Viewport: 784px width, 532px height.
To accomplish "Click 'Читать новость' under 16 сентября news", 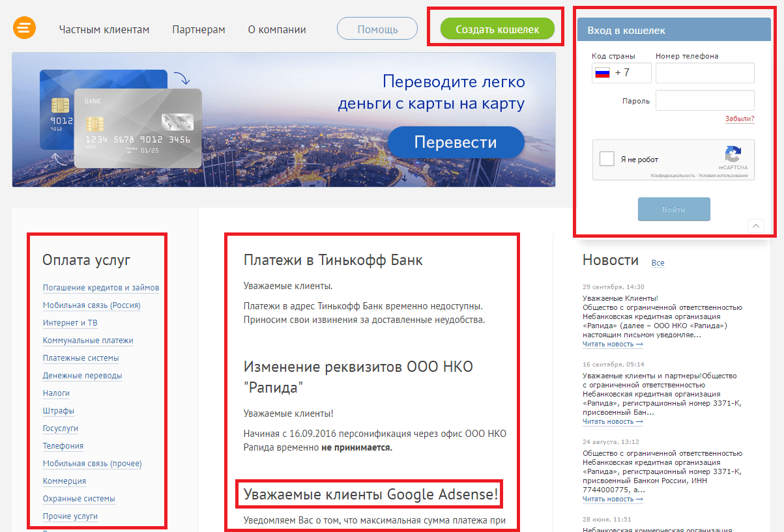I will coord(613,421).
